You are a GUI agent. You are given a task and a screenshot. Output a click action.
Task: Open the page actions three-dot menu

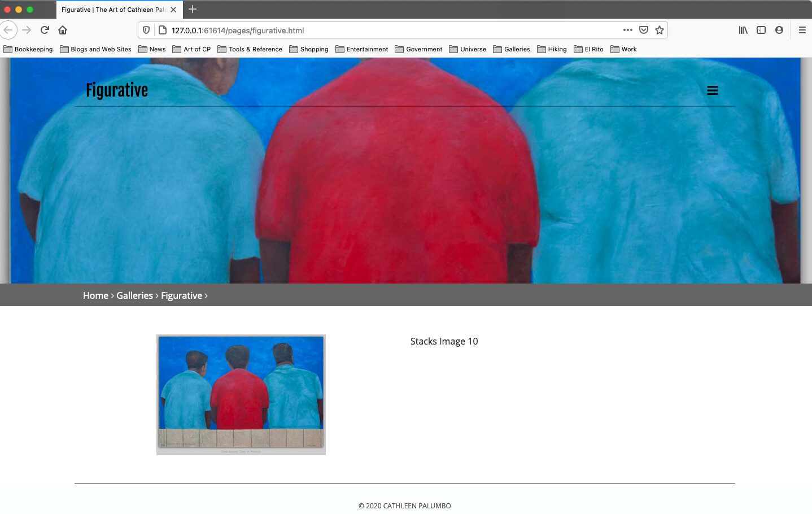pos(628,30)
